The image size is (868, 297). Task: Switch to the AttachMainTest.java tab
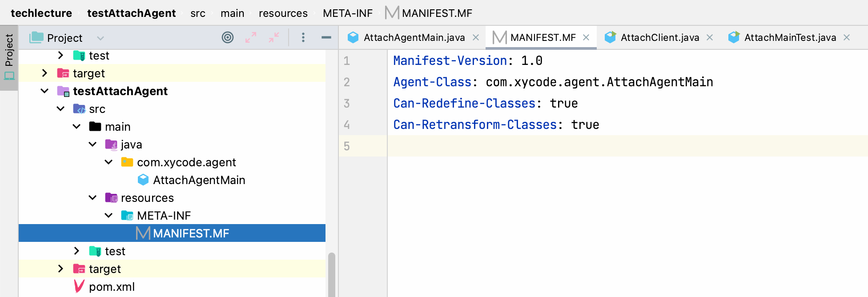tap(790, 38)
